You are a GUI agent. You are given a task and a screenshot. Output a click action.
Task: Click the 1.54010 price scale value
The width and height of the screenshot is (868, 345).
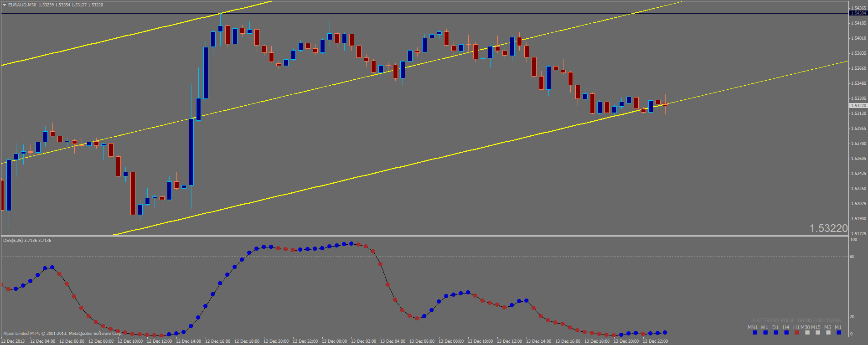click(x=859, y=38)
